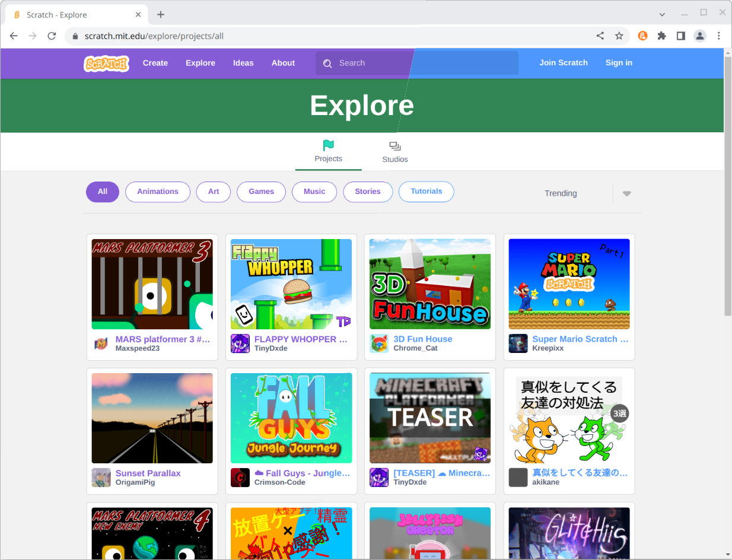Open MARS platformer 3 thumbnail
The image size is (732, 560).
pos(152,284)
